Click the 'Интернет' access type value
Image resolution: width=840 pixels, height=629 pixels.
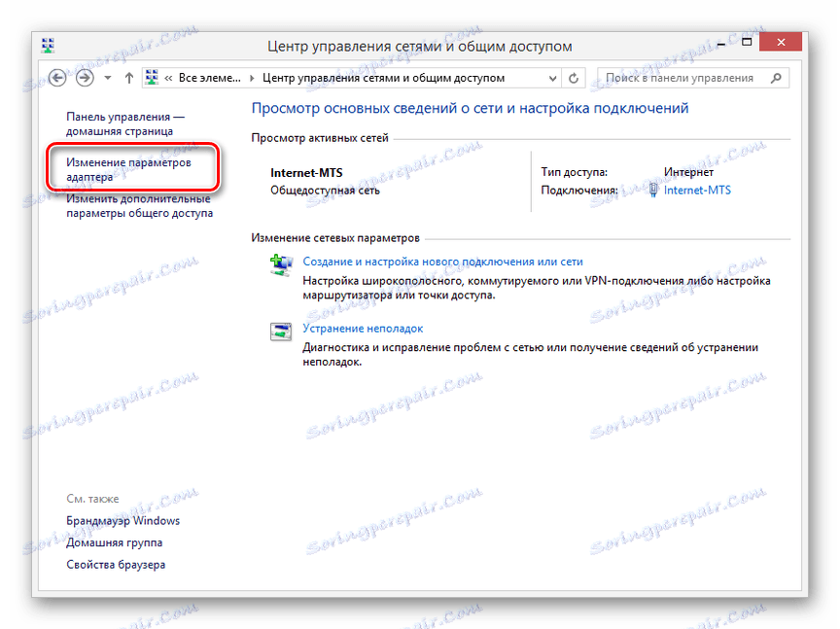tap(688, 172)
